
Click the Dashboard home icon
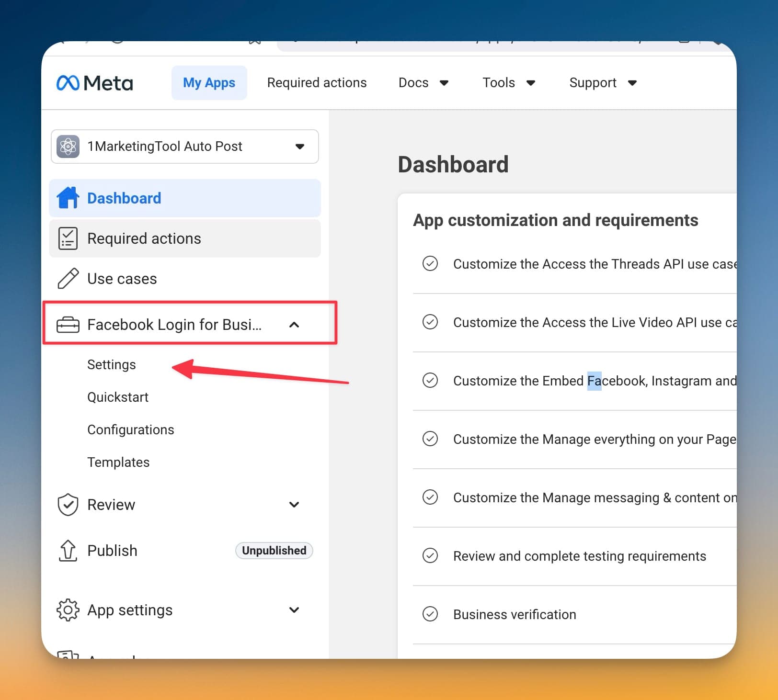68,198
